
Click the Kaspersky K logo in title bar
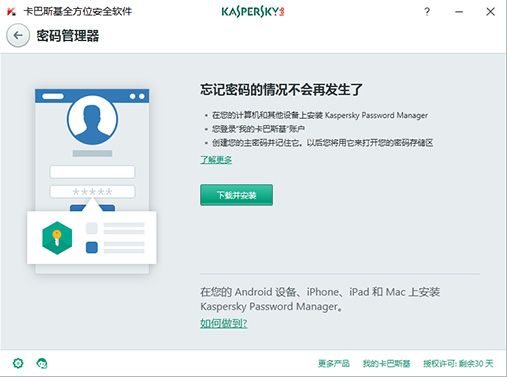pyautogui.click(x=11, y=12)
